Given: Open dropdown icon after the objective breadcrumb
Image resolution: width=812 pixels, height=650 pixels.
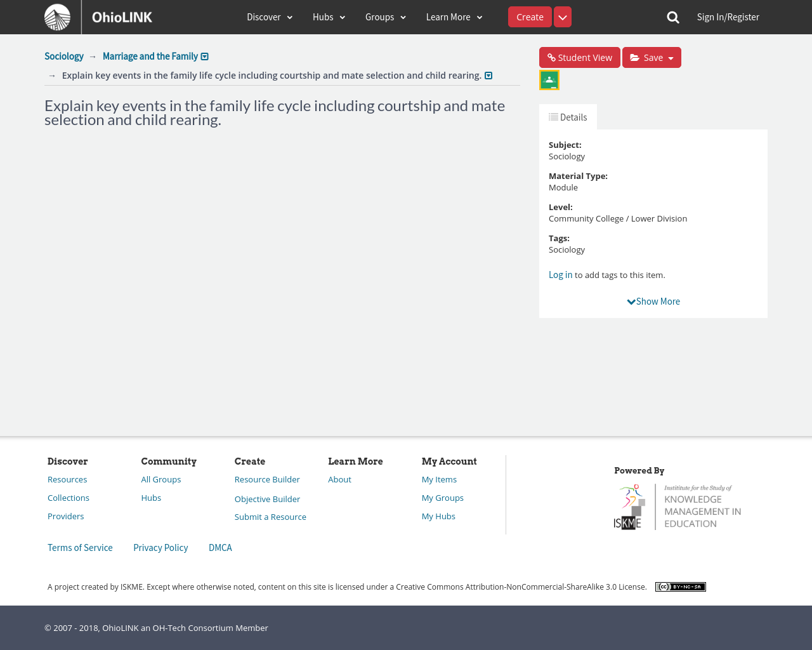Looking at the screenshot, I should (488, 76).
